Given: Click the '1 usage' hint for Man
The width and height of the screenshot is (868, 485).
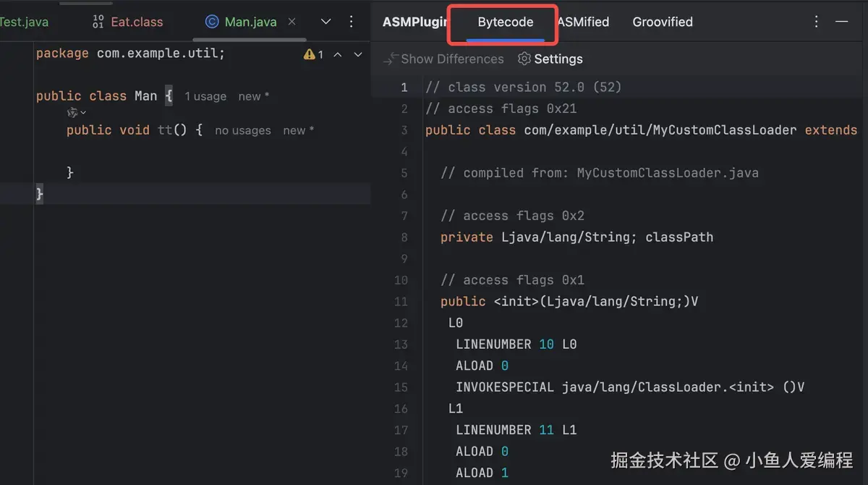Looking at the screenshot, I should [205, 96].
